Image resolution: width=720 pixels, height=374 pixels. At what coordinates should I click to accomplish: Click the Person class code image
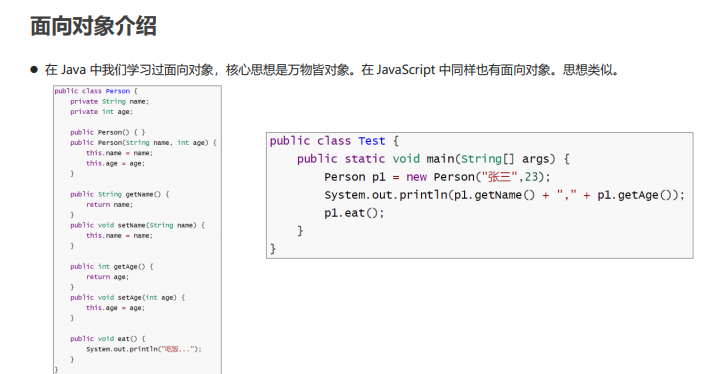(137, 229)
